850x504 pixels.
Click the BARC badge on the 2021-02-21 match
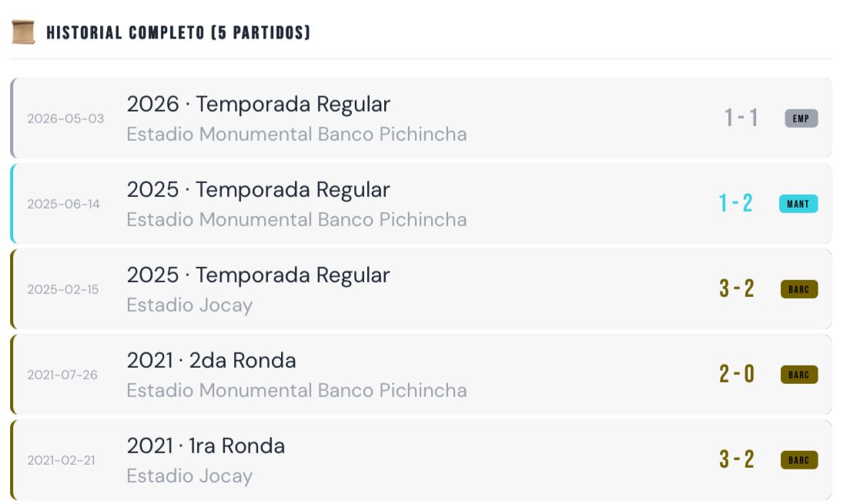(x=799, y=460)
